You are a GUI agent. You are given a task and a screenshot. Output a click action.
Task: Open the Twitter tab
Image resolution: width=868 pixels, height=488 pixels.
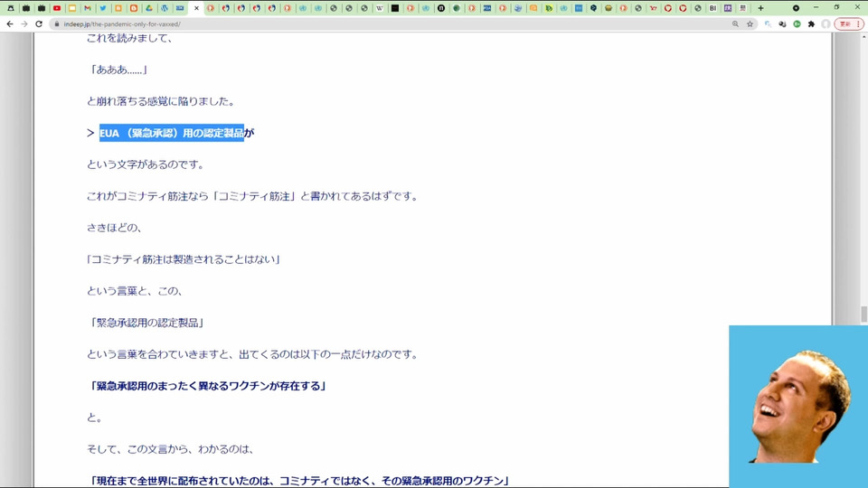[x=103, y=8]
